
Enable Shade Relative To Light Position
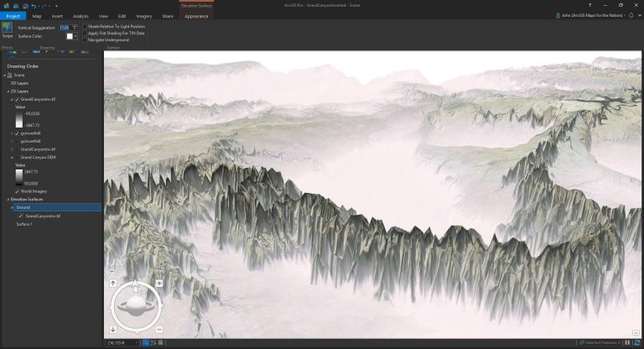pyautogui.click(x=85, y=26)
